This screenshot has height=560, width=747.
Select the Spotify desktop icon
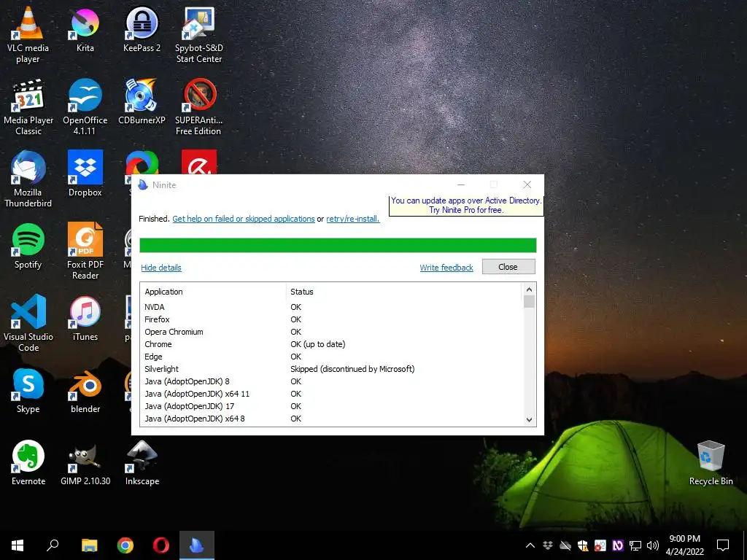click(28, 246)
